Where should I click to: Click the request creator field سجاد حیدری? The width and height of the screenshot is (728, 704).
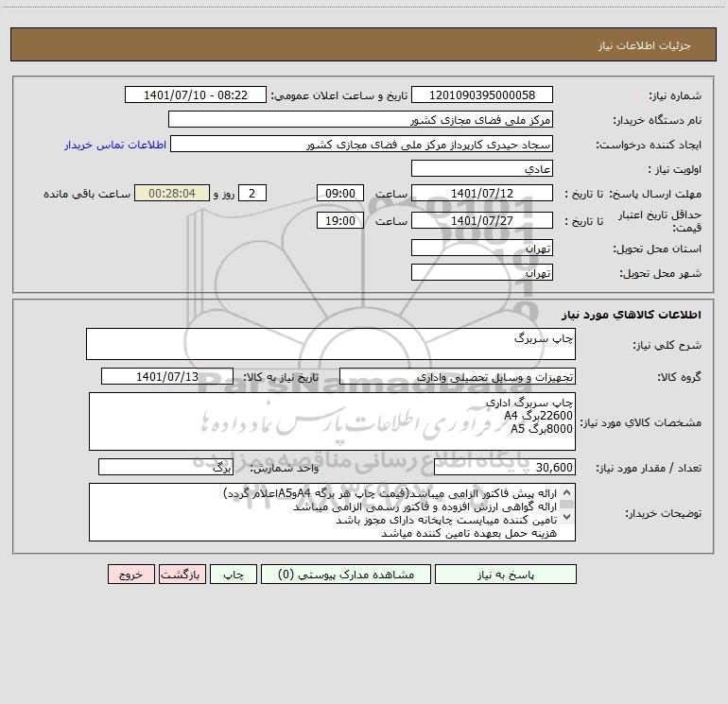[x=362, y=144]
